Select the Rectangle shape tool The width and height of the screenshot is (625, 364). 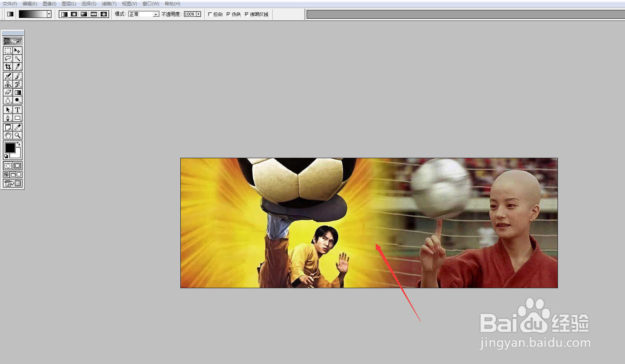tap(18, 118)
